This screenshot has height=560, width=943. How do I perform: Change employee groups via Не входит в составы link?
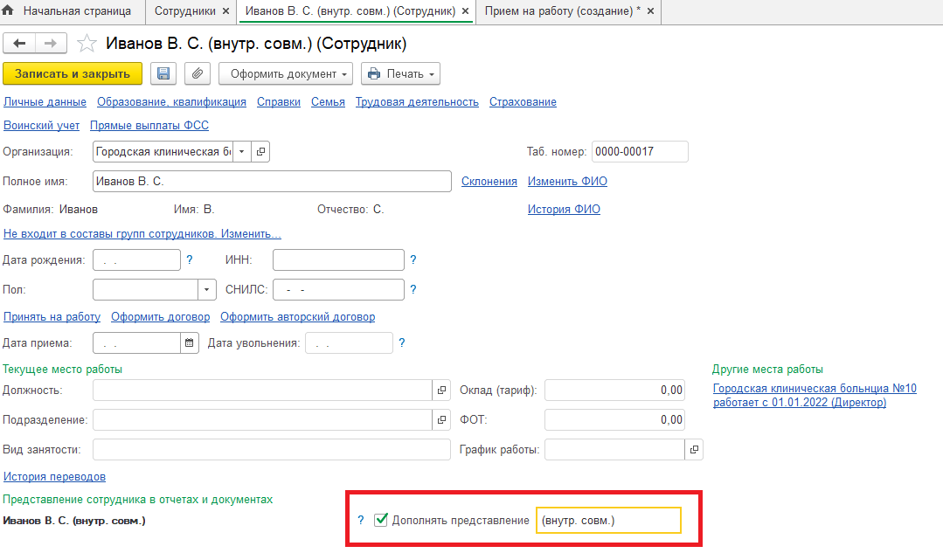142,233
